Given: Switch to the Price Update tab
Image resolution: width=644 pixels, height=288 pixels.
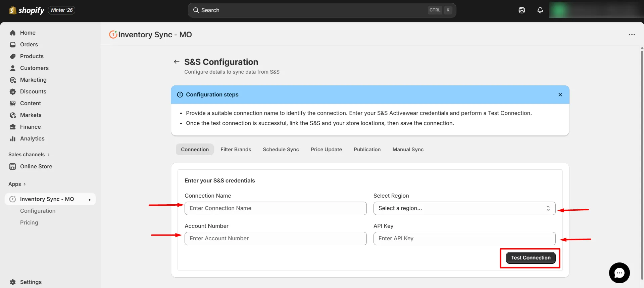Looking at the screenshot, I should 326,149.
